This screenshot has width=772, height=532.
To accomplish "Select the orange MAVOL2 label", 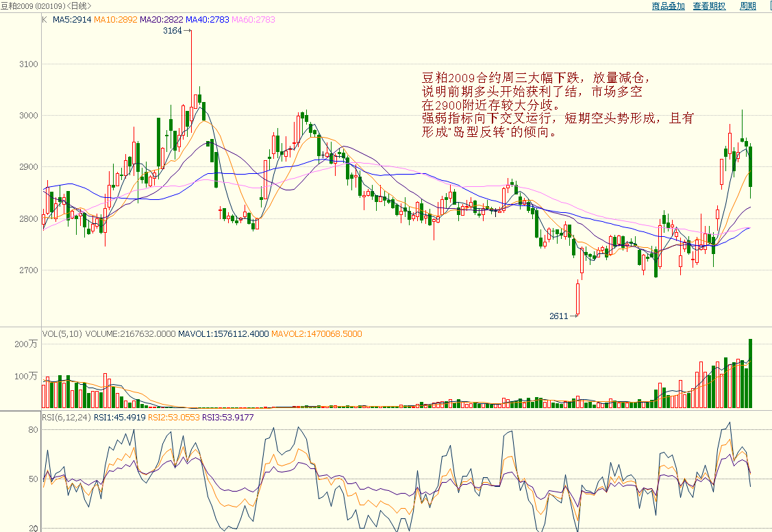I will [316, 334].
